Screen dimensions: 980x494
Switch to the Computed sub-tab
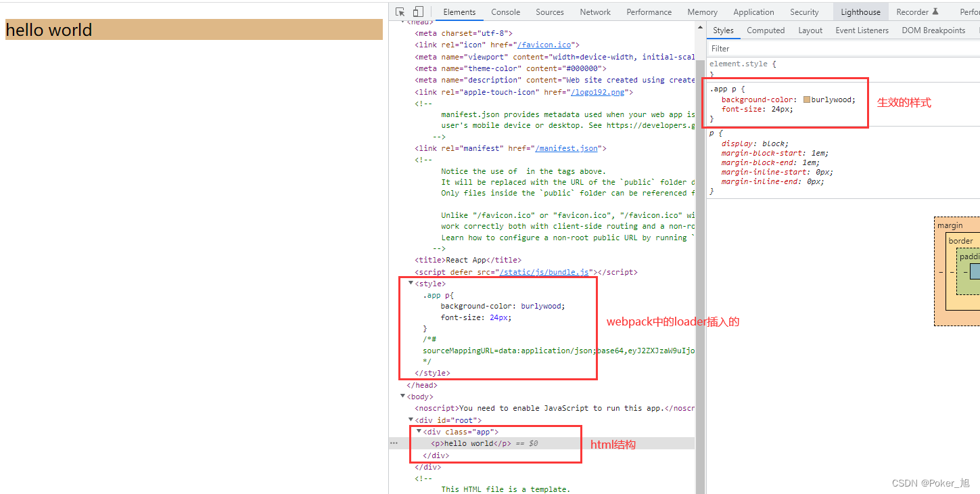766,30
